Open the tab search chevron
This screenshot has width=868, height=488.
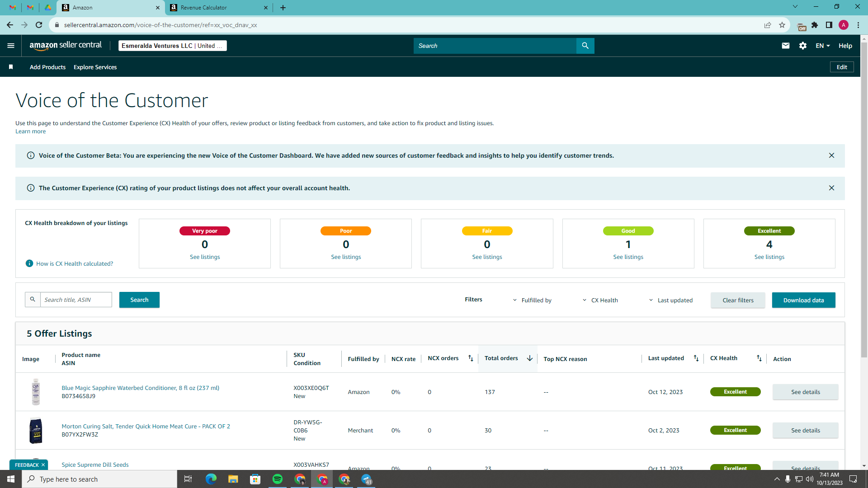coord(795,7)
